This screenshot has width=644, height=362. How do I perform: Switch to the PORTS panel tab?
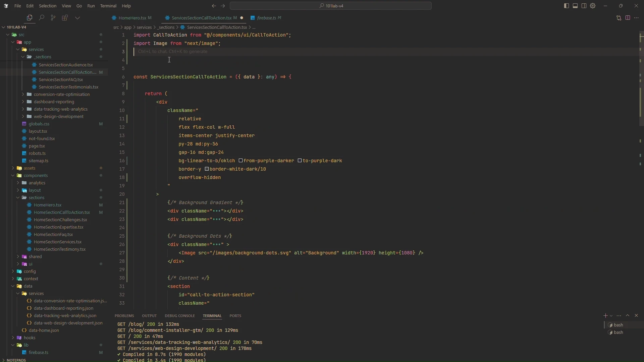235,316
